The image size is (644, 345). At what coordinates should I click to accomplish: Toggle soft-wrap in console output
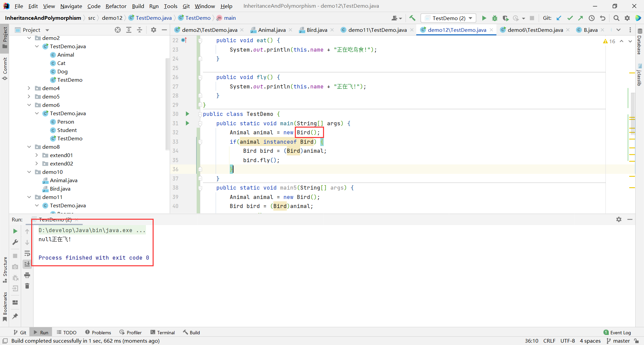coord(27,254)
